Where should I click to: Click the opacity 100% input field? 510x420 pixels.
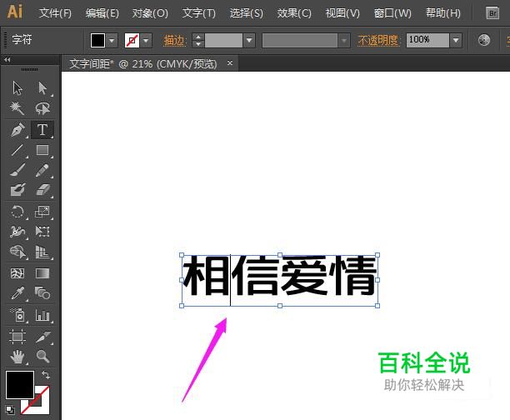pyautogui.click(x=427, y=40)
